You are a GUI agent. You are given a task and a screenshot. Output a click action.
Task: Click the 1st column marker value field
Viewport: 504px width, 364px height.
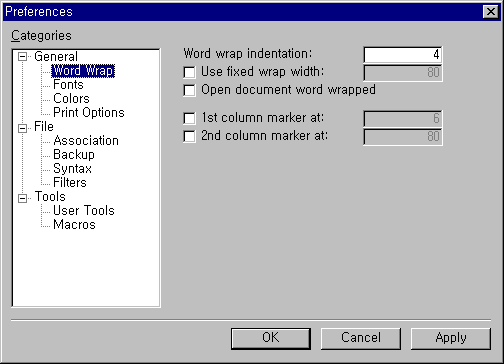[403, 119]
